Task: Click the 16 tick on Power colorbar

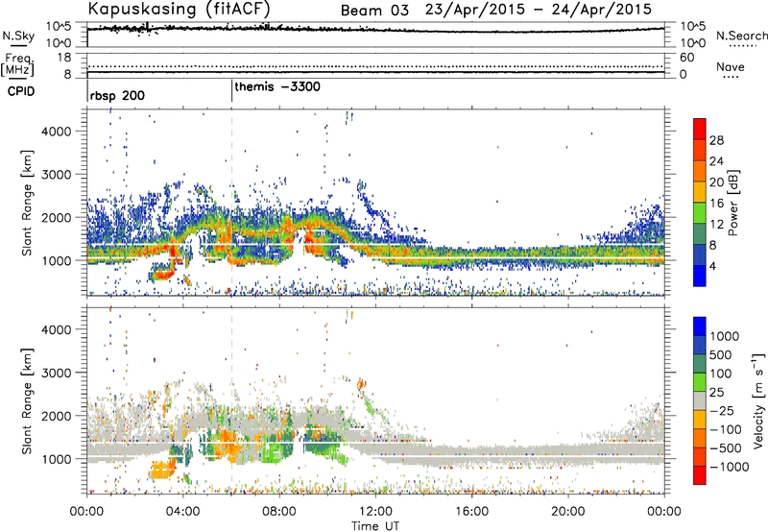Action: tap(716, 204)
